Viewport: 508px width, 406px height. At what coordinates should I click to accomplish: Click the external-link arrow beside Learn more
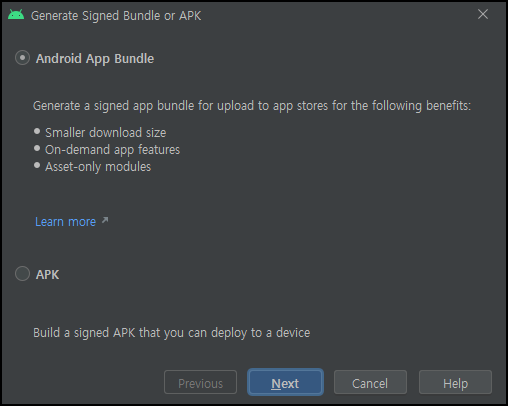(105, 220)
